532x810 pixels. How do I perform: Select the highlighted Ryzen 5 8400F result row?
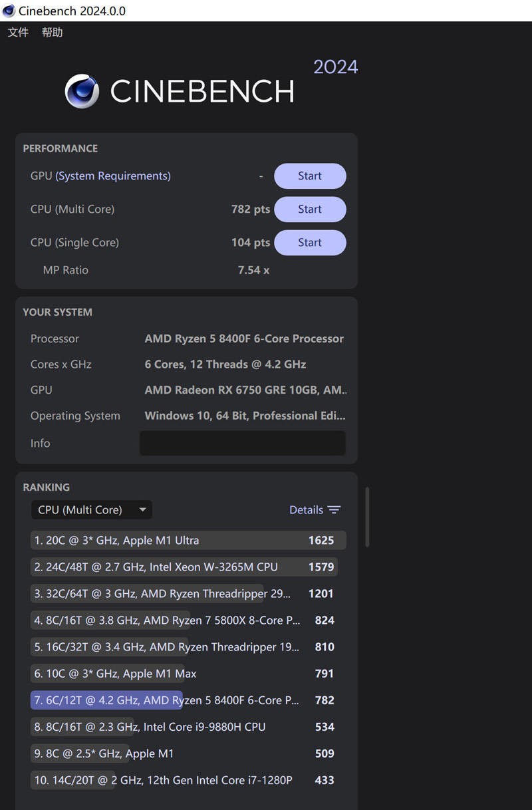(x=188, y=700)
